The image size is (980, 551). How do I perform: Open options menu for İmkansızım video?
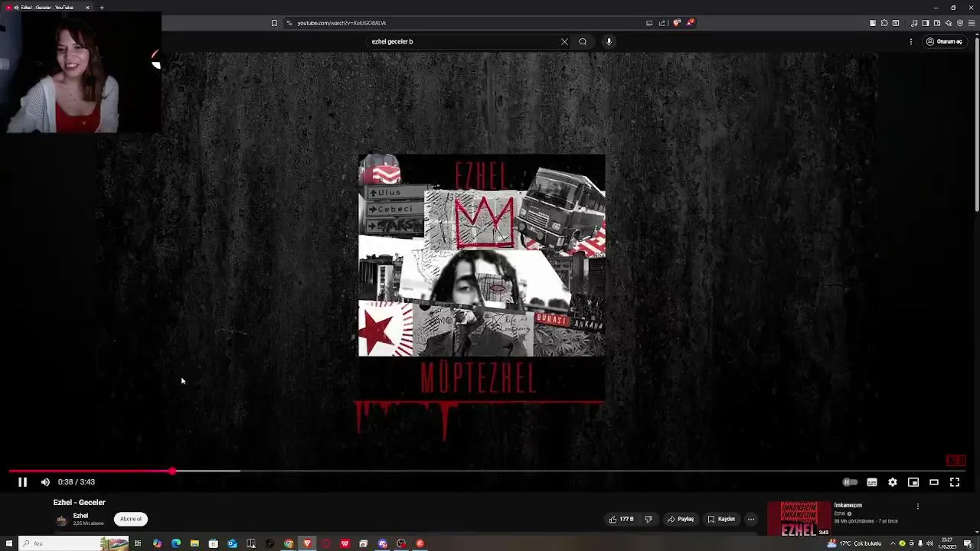click(918, 506)
